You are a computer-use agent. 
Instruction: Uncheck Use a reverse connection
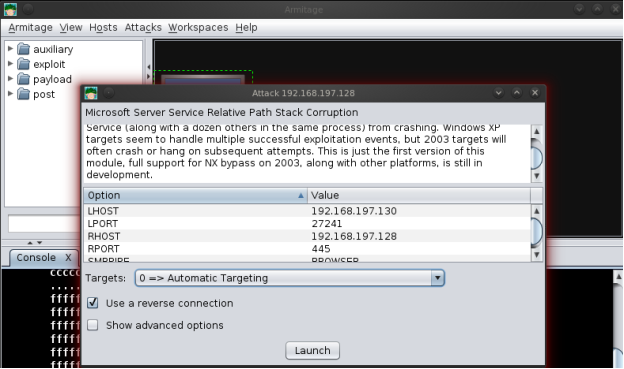[x=93, y=303]
